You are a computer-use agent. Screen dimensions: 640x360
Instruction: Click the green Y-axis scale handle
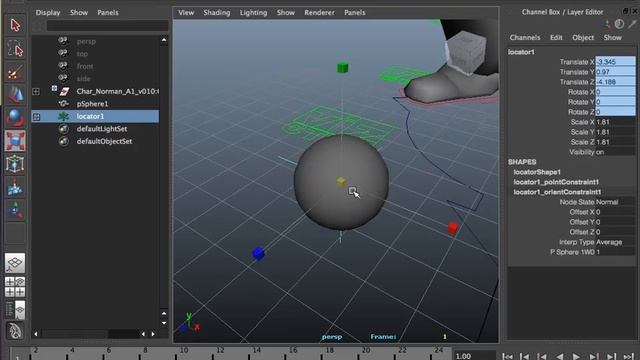click(x=342, y=67)
